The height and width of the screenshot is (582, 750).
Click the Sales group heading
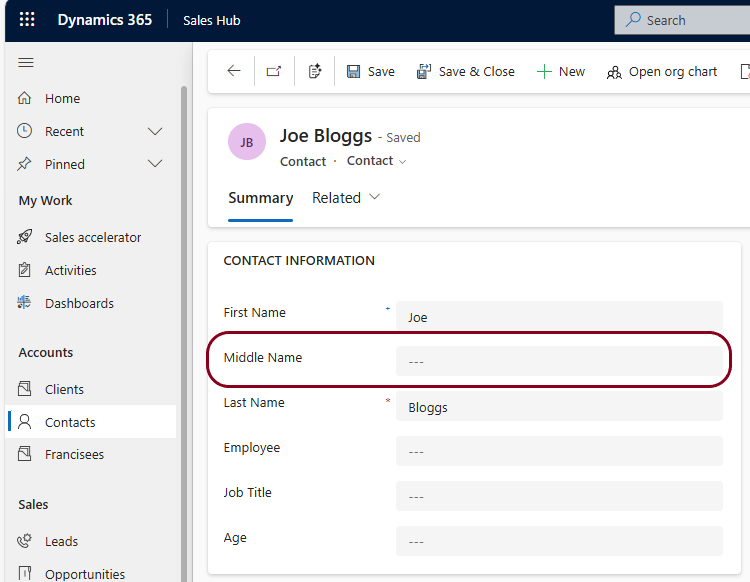[33, 505]
